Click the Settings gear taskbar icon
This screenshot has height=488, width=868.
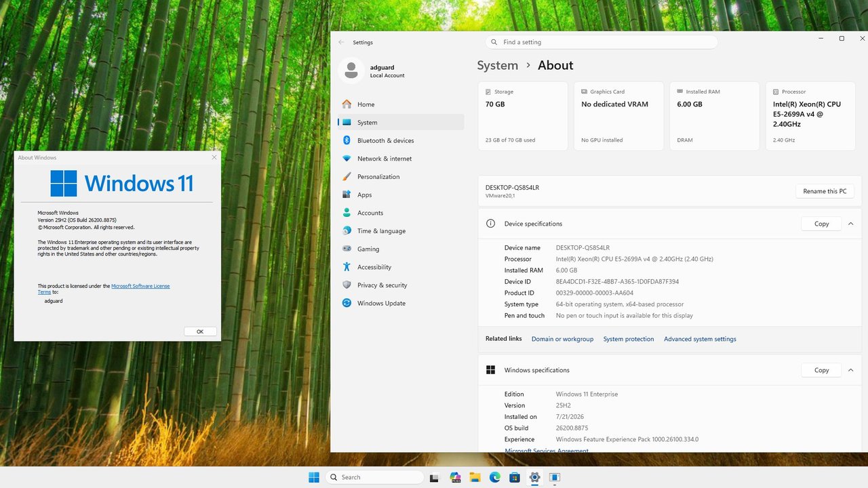[534, 477]
